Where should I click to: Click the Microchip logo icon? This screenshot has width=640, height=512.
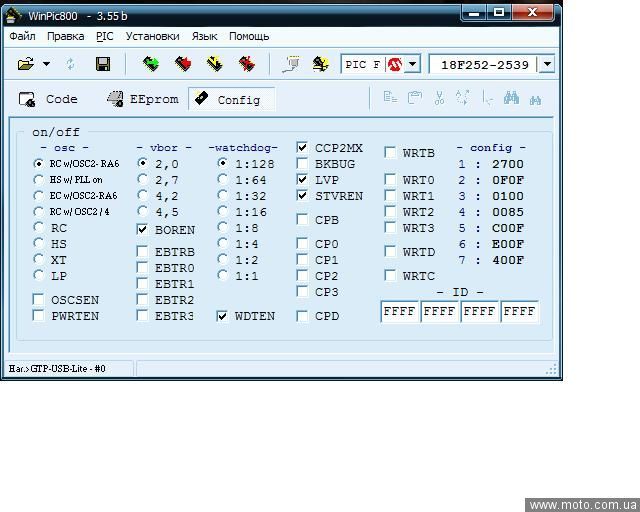395,64
